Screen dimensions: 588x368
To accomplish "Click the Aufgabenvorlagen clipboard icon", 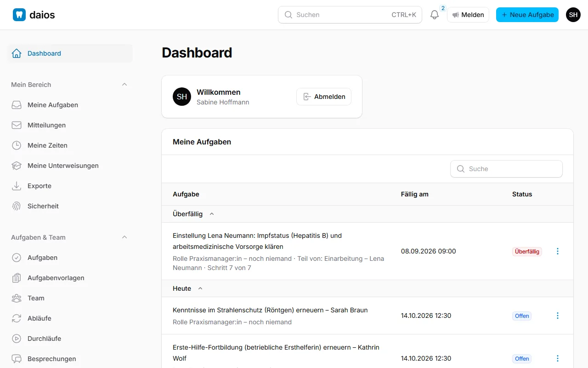I will (x=17, y=278).
